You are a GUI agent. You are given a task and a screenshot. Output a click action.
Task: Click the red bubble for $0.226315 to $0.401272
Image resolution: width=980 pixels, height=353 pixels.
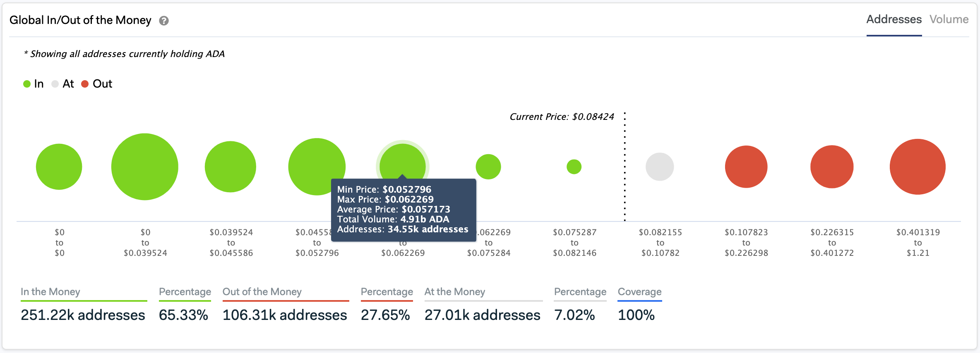832,167
